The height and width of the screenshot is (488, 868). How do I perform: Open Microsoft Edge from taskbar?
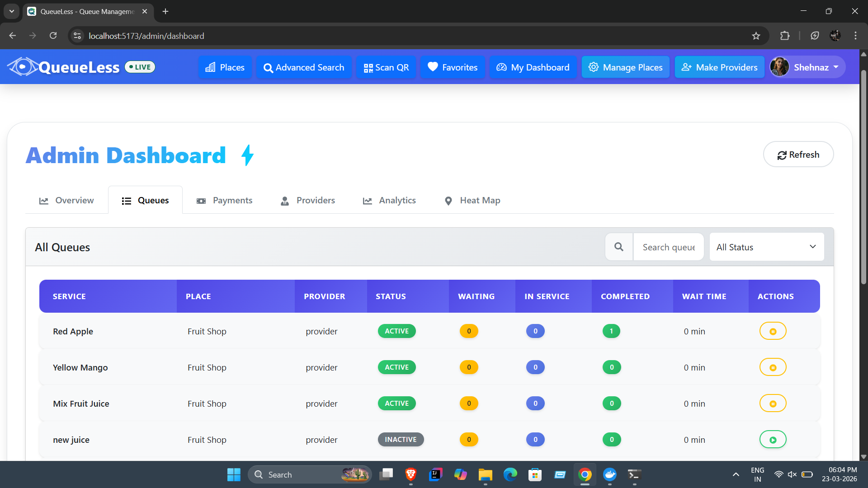pos(510,474)
